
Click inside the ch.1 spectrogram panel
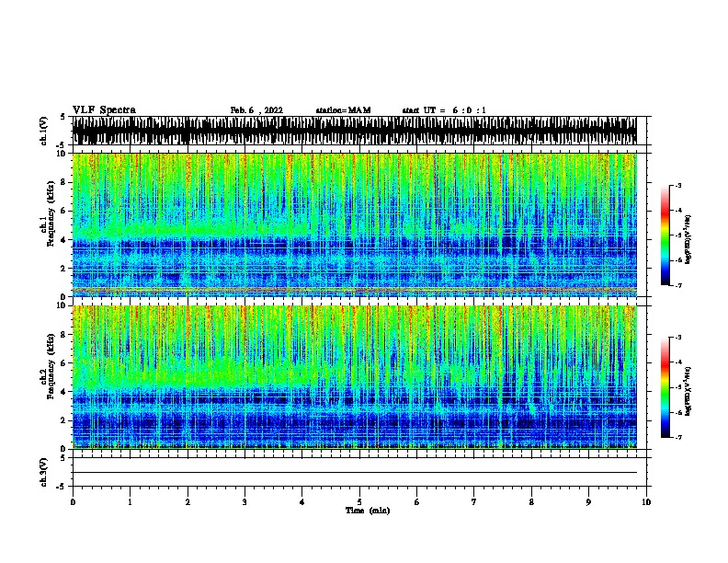pos(354,224)
